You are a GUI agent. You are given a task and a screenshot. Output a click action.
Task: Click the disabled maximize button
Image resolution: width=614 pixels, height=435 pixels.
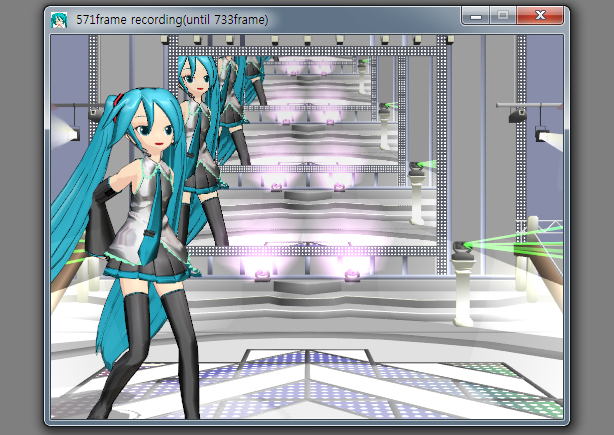click(x=503, y=16)
